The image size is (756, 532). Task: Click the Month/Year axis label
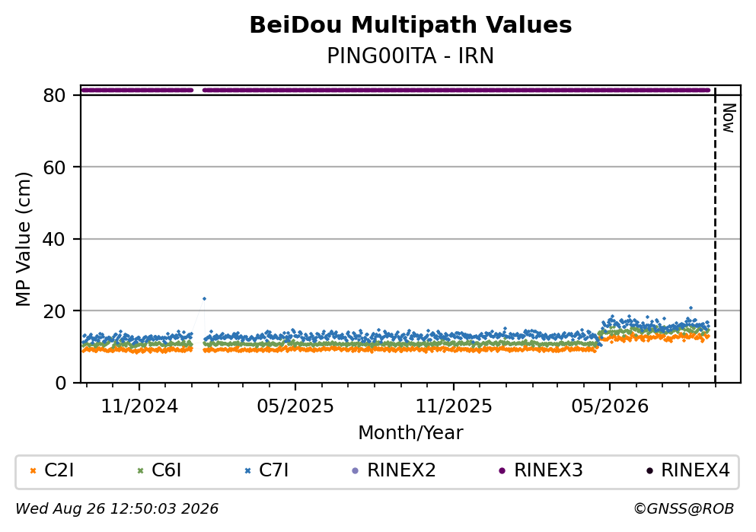point(410,433)
